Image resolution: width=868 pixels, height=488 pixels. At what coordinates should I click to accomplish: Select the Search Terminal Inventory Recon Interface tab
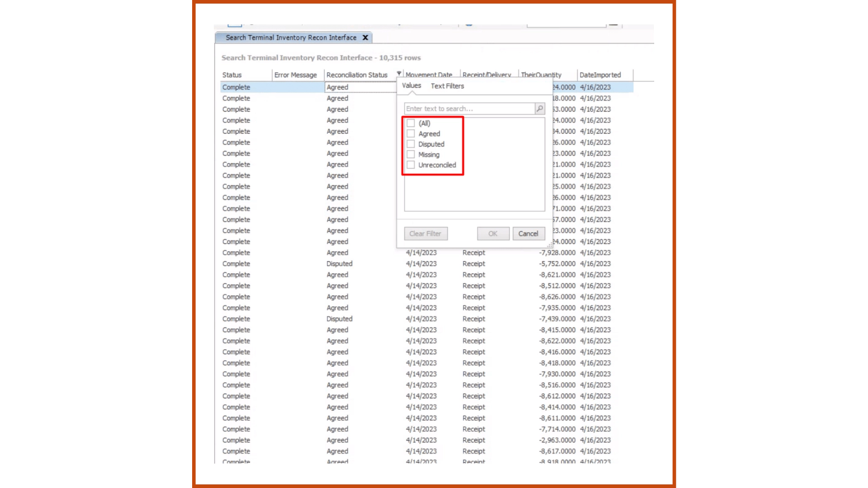tap(291, 38)
